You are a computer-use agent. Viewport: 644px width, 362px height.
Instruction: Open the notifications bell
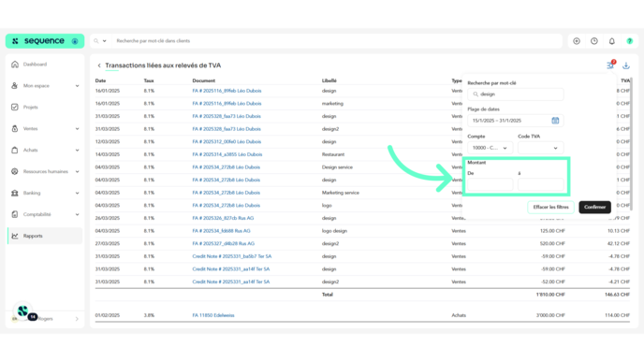(x=612, y=41)
